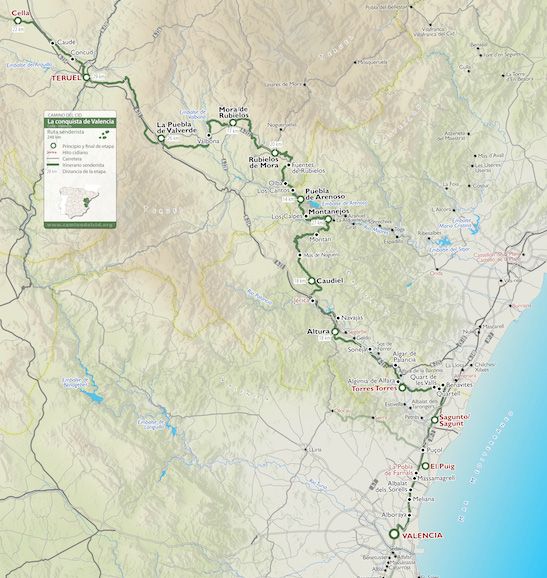547x578 pixels.
Task: Click the La Puebla de Valverde stage circle
Action: [x=161, y=138]
